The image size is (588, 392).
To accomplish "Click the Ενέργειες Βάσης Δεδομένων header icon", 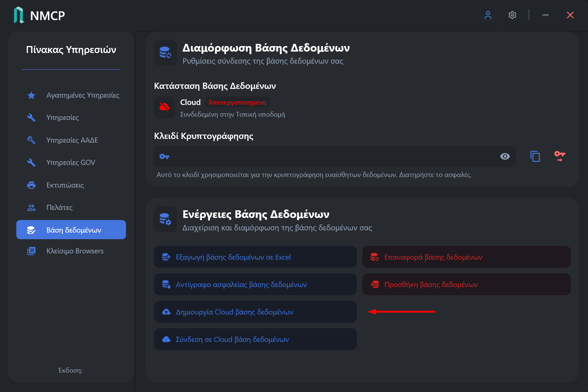I will [165, 219].
